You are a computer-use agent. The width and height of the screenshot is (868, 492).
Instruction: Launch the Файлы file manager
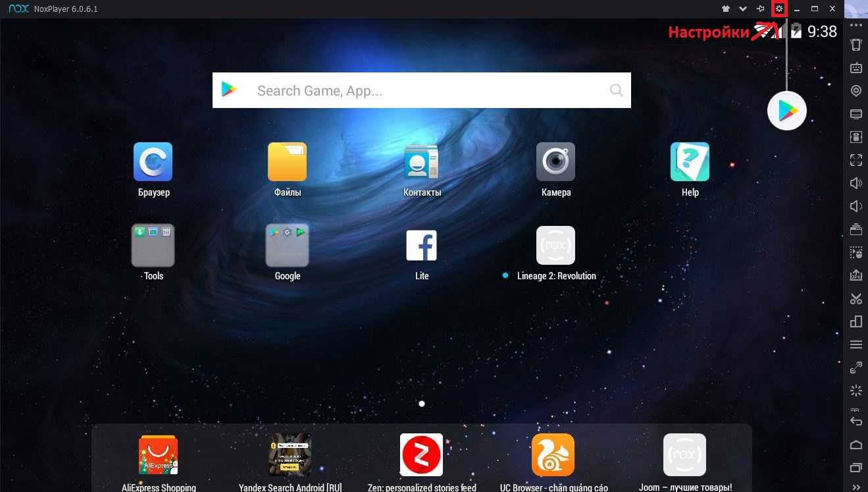tap(287, 162)
